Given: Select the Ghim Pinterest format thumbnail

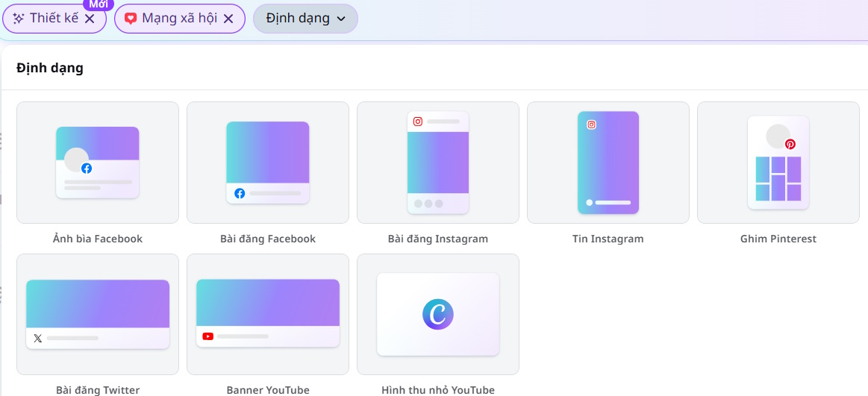Looking at the screenshot, I should [778, 163].
